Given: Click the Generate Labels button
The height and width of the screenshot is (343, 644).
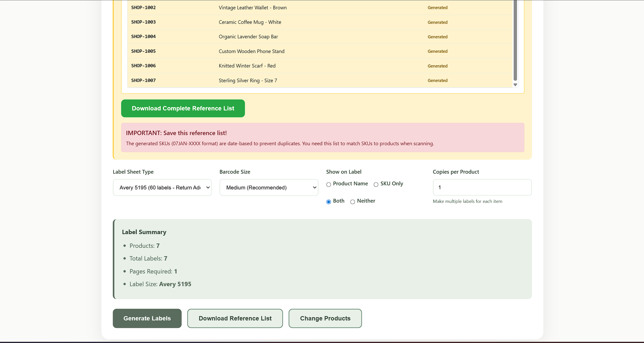Looking at the screenshot, I should (x=147, y=318).
